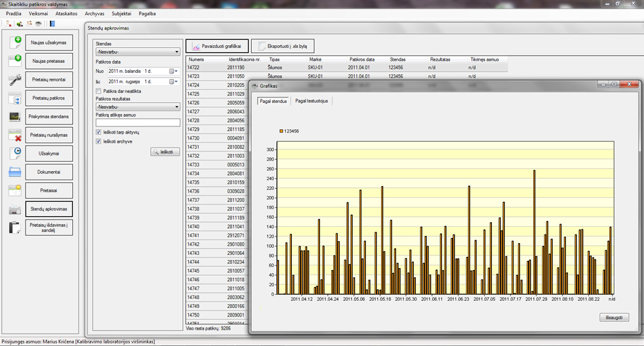Image resolution: width=644 pixels, height=346 pixels.
Task: Switch to the Pagal testuotojus tab
Action: click(313, 101)
